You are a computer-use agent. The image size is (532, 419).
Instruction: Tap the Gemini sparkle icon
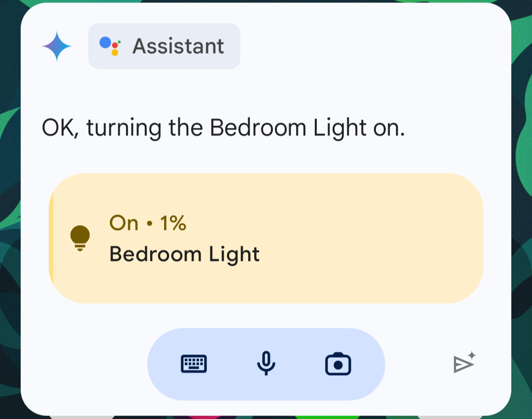[x=57, y=46]
